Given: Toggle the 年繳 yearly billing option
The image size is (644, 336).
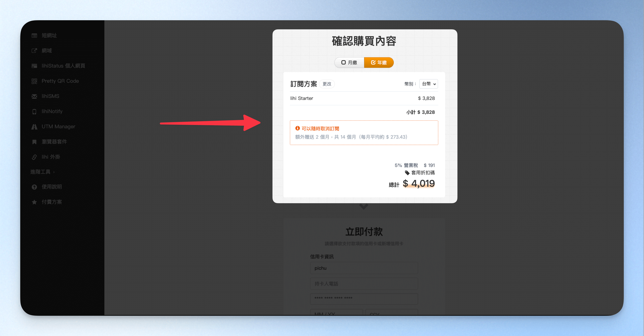Looking at the screenshot, I should pyautogui.click(x=379, y=62).
